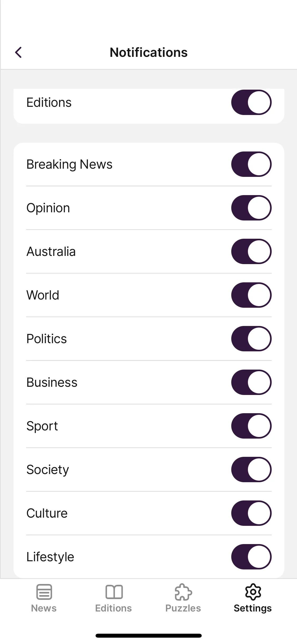Toggle the World notifications switch

click(x=251, y=295)
